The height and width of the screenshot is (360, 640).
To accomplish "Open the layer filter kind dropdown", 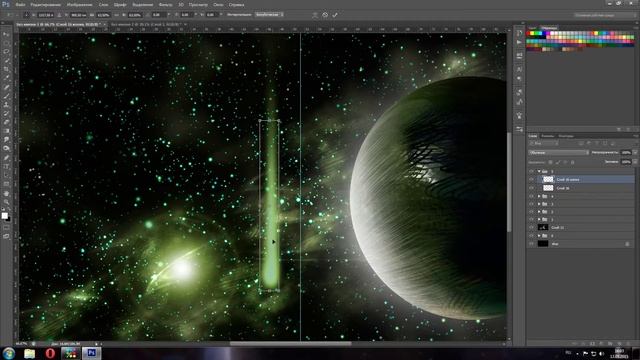I will pyautogui.click(x=544, y=144).
